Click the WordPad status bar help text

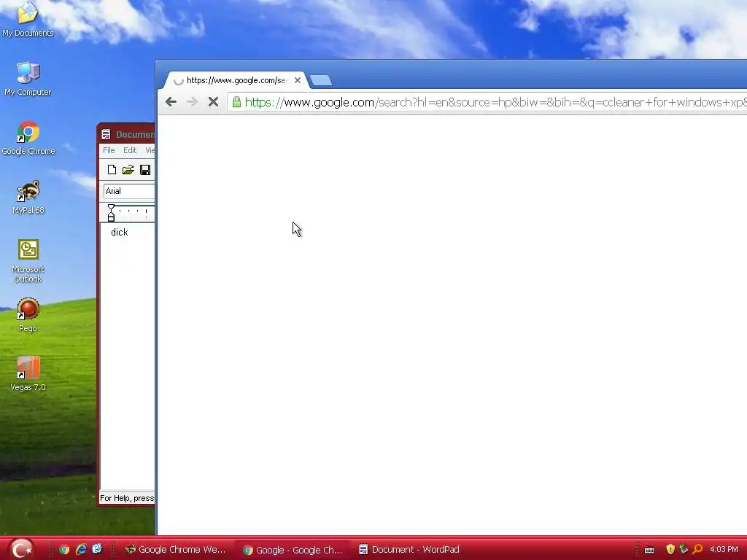point(127,498)
